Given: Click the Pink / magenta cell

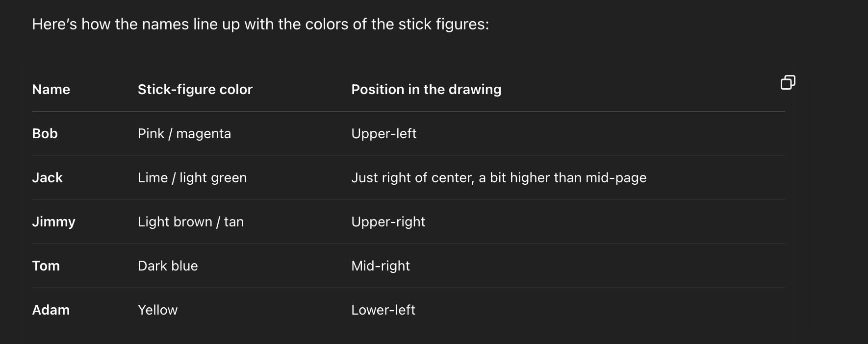Looking at the screenshot, I should click(x=184, y=134).
